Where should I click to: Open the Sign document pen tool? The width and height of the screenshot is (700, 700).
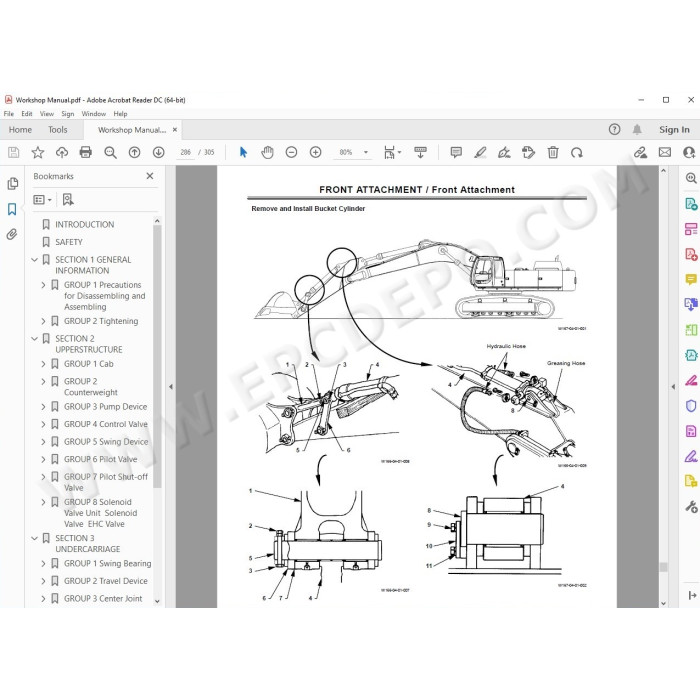(x=504, y=153)
